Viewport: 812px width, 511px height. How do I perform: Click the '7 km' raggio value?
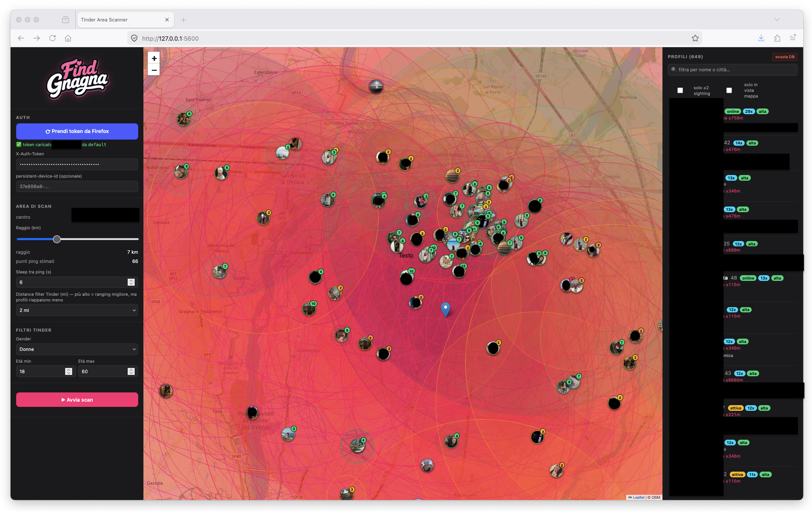click(132, 252)
